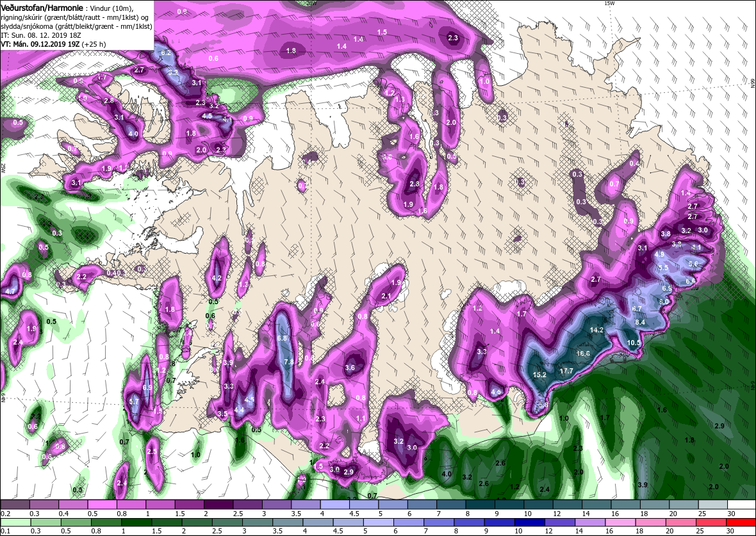
Task: Select the dark mauve 0.2 swatch, top legend row
Action: tap(15, 504)
